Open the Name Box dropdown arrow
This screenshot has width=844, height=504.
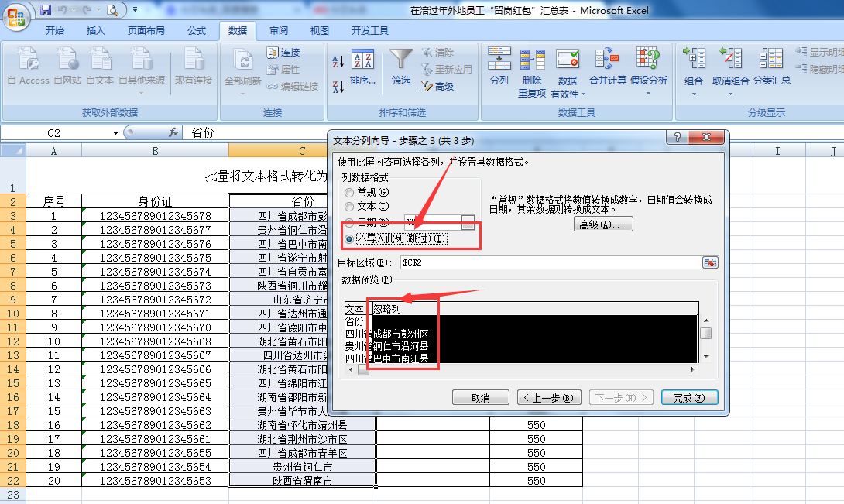coord(115,133)
